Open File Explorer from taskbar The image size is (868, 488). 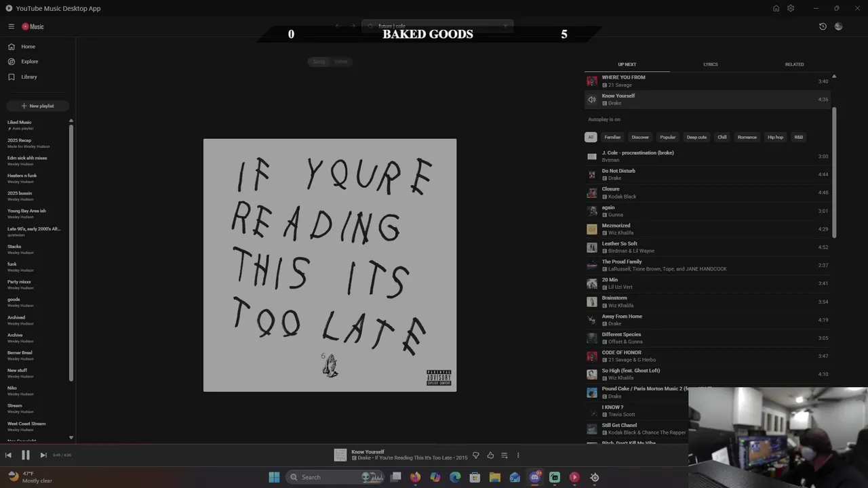coord(495,477)
